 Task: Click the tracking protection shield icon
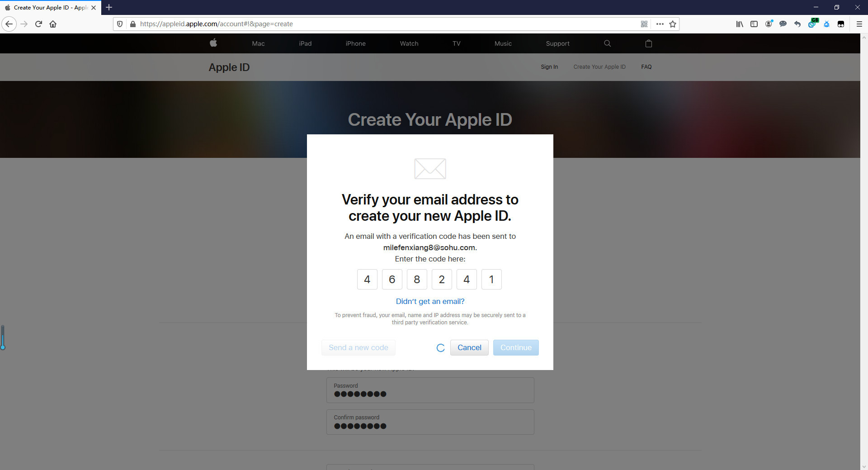119,24
